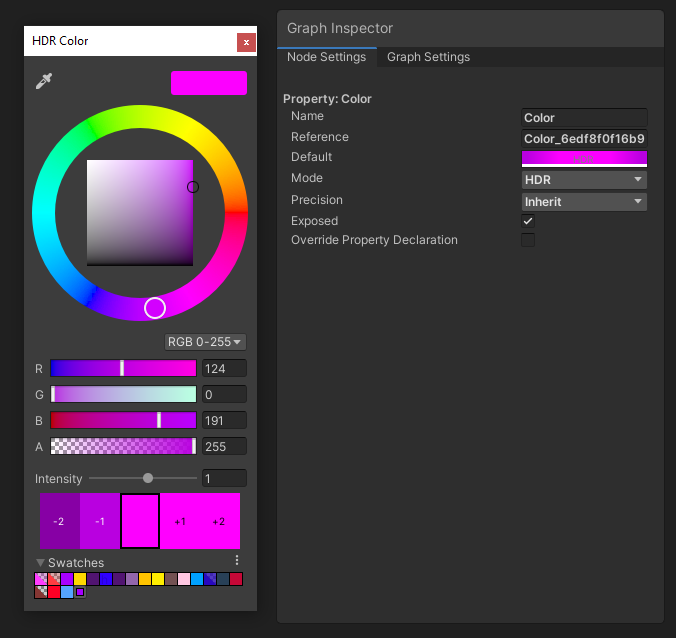The width and height of the screenshot is (676, 638).
Task: Pick the semi-transparent brown swatch in second row
Action: 41,592
